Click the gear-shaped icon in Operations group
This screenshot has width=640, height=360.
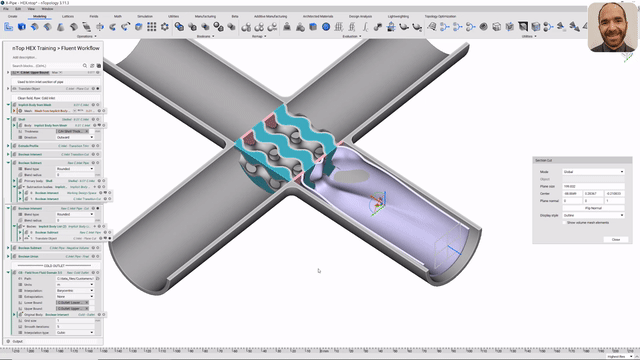[x=164, y=27]
